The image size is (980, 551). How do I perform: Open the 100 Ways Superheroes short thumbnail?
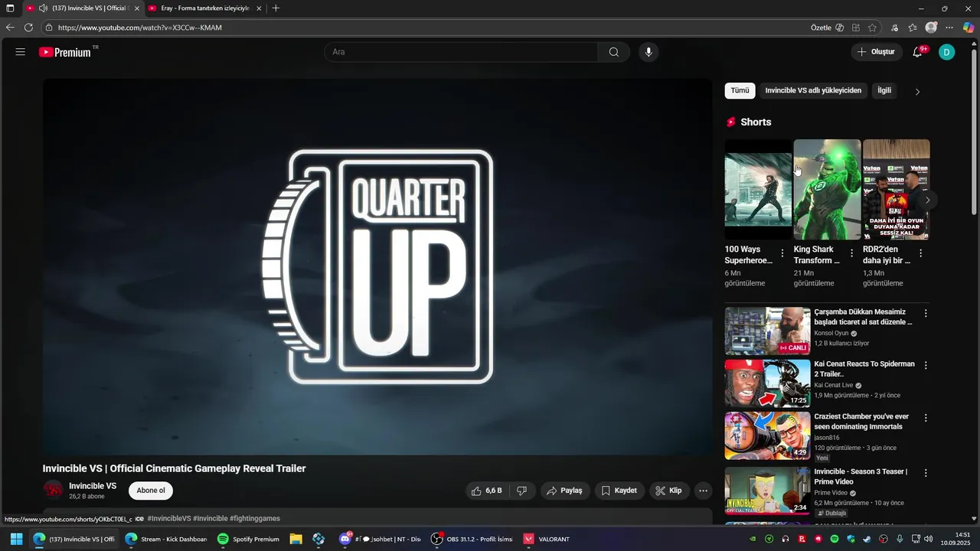coord(758,189)
